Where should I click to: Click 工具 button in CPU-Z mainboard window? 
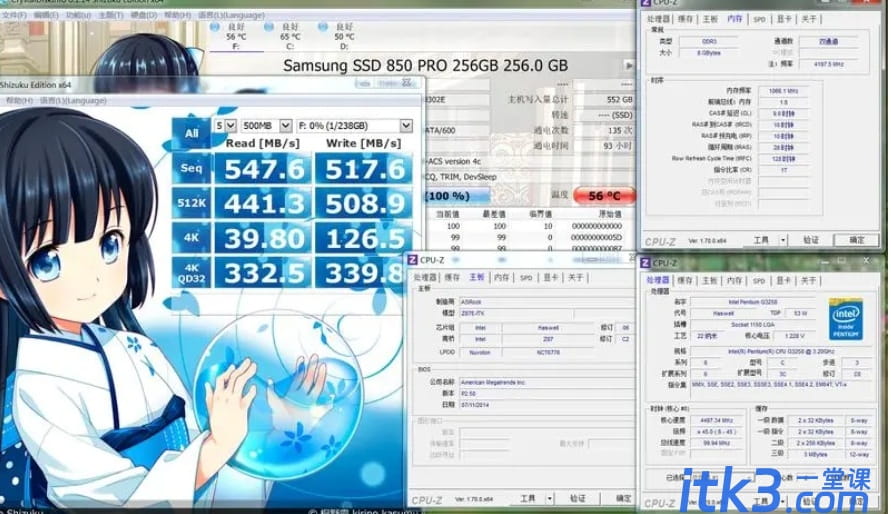pyautogui.click(x=528, y=499)
